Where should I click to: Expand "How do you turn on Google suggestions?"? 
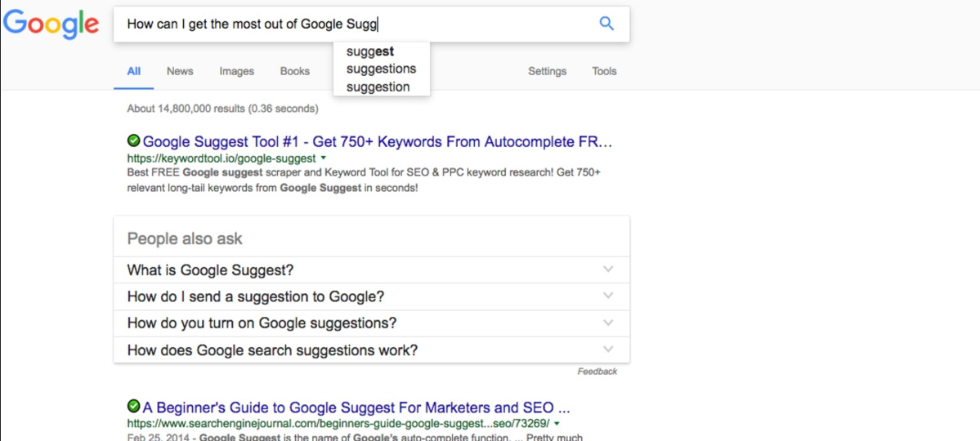[x=607, y=323]
